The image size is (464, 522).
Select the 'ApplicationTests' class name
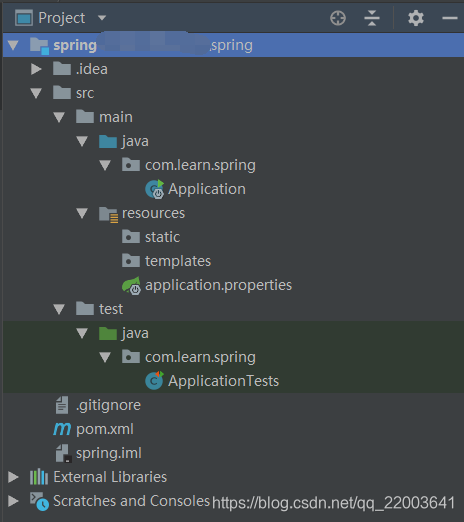(x=223, y=381)
